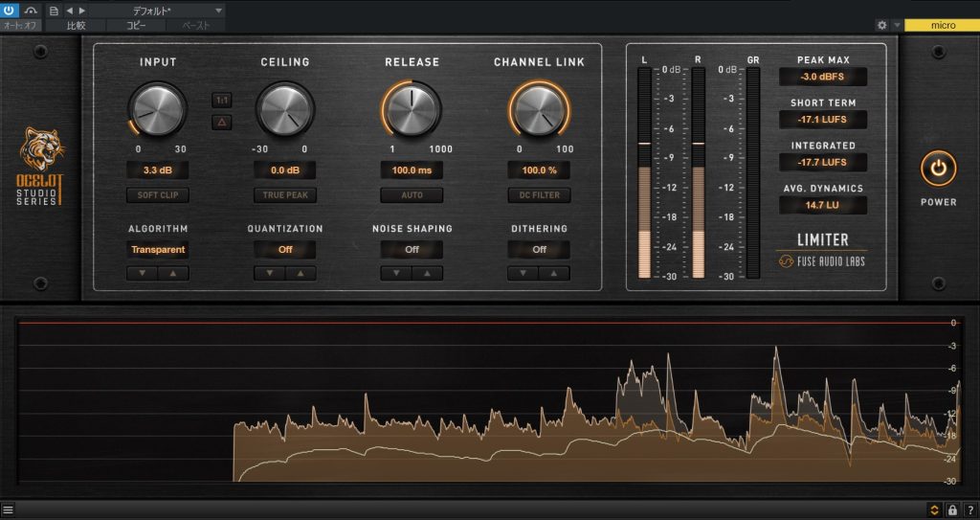Click the delta triangle listen button
Image resolution: width=980 pixels, height=520 pixels.
coord(221,122)
